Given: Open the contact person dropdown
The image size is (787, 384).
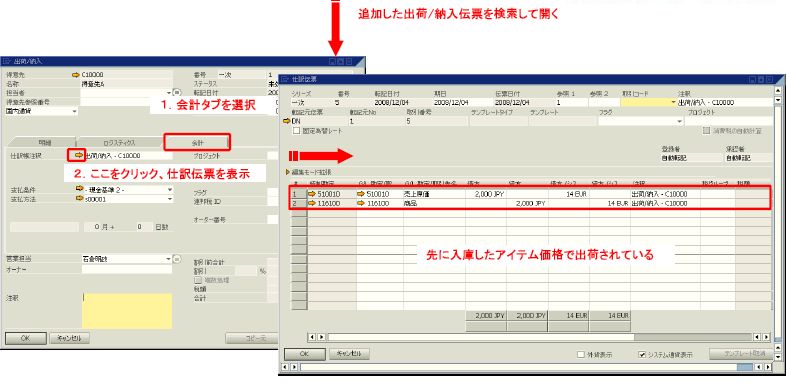Looking at the screenshot, I should 169,93.
